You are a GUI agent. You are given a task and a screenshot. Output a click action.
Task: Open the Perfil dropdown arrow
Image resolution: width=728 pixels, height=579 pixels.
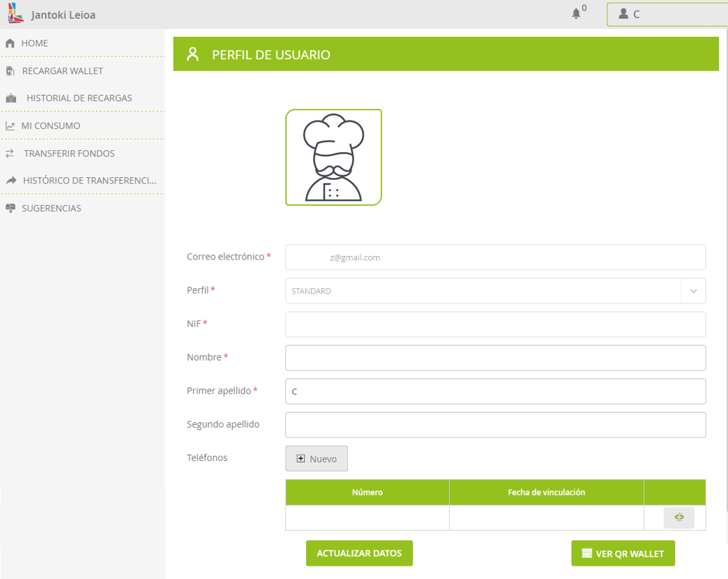coord(693,291)
